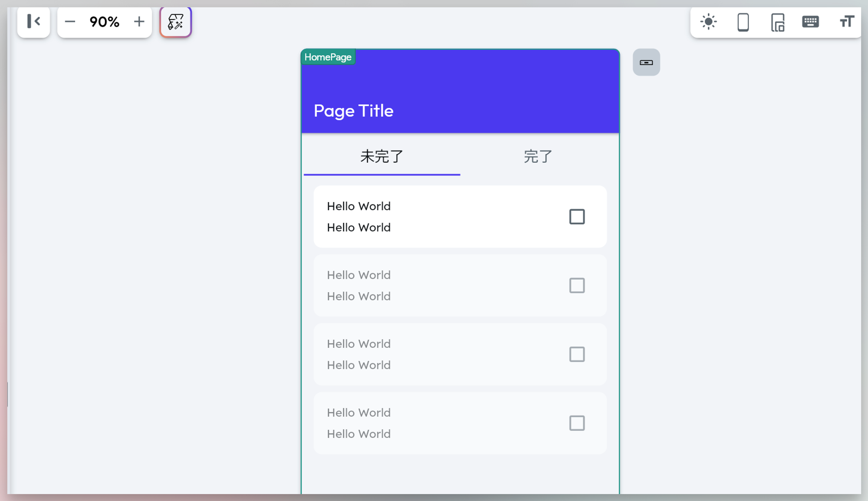868x501 pixels.
Task: Click the device frame icon beside the canvas
Action: (646, 62)
